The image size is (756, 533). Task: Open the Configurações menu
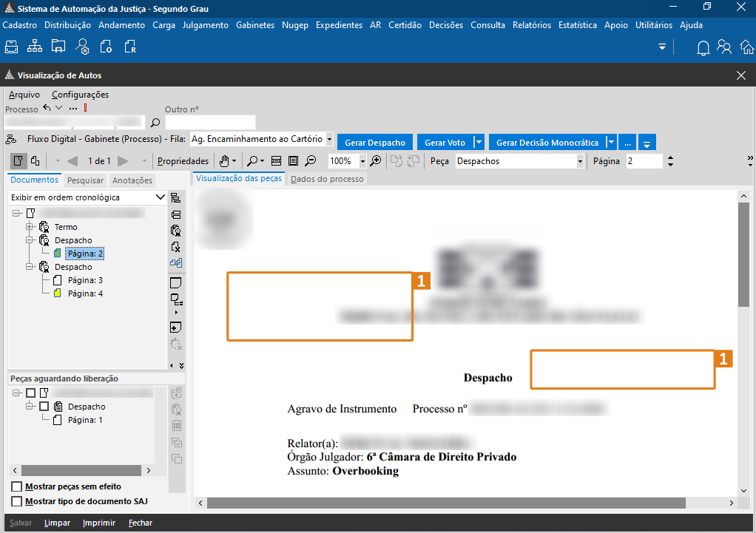[x=80, y=95]
